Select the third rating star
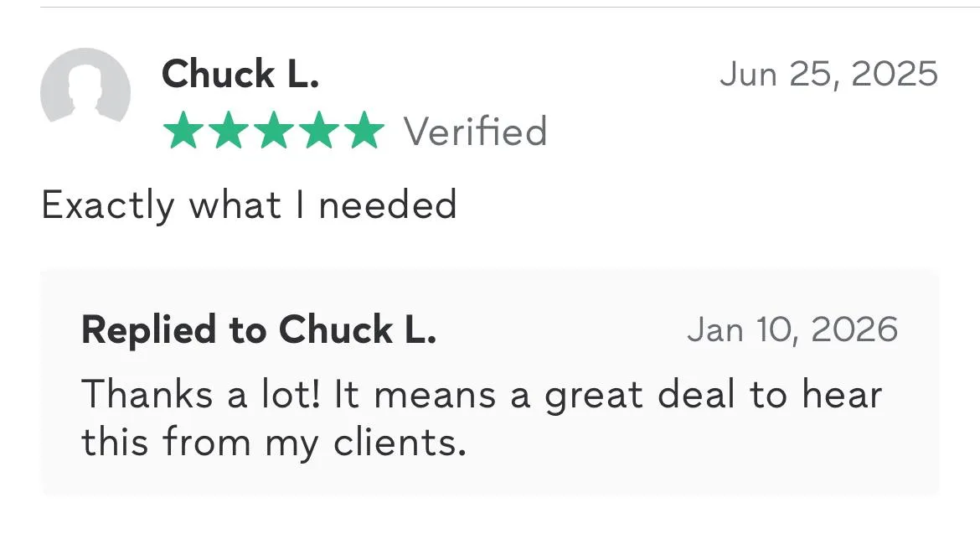This screenshot has height=534, width=980. click(x=273, y=132)
